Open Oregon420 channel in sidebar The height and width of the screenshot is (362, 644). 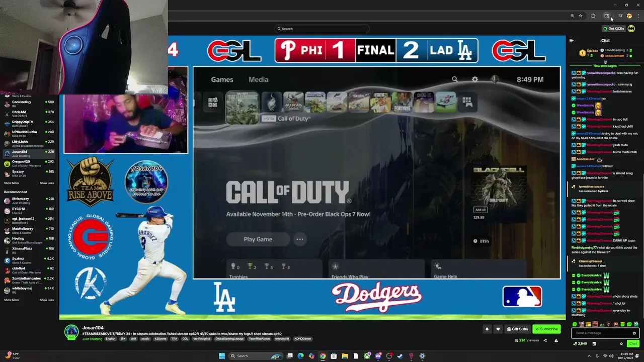pyautogui.click(x=29, y=163)
